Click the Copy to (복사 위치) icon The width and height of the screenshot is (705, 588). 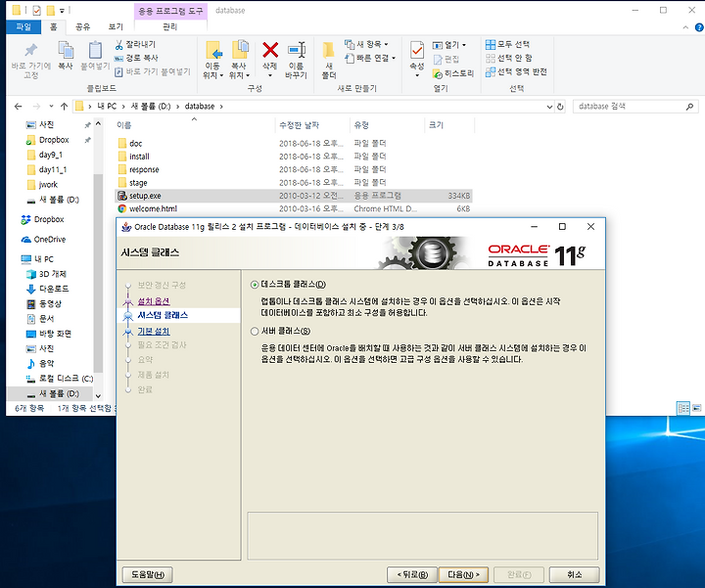[240, 50]
